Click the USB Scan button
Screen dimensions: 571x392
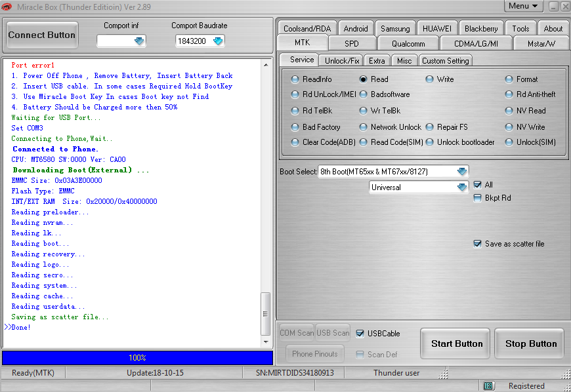[x=333, y=333]
